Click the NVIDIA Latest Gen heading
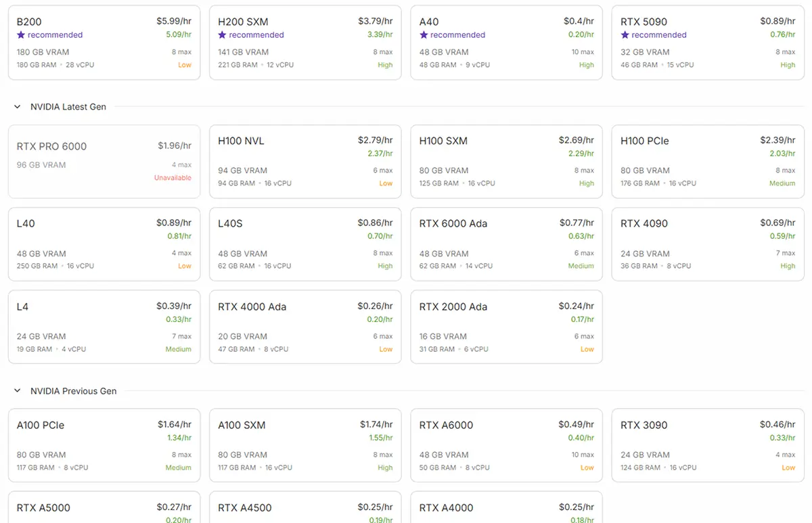The width and height of the screenshot is (812, 523). coord(68,107)
